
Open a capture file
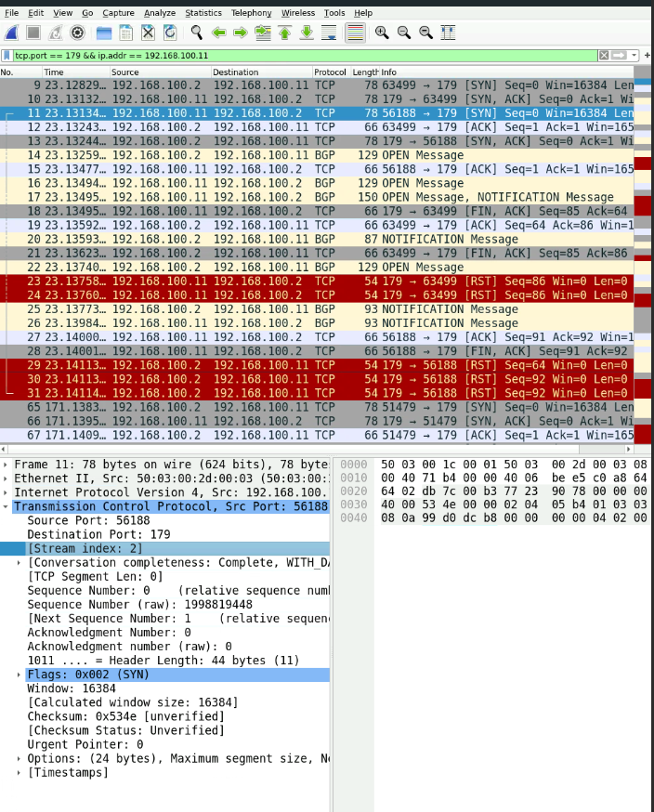pos(104,33)
